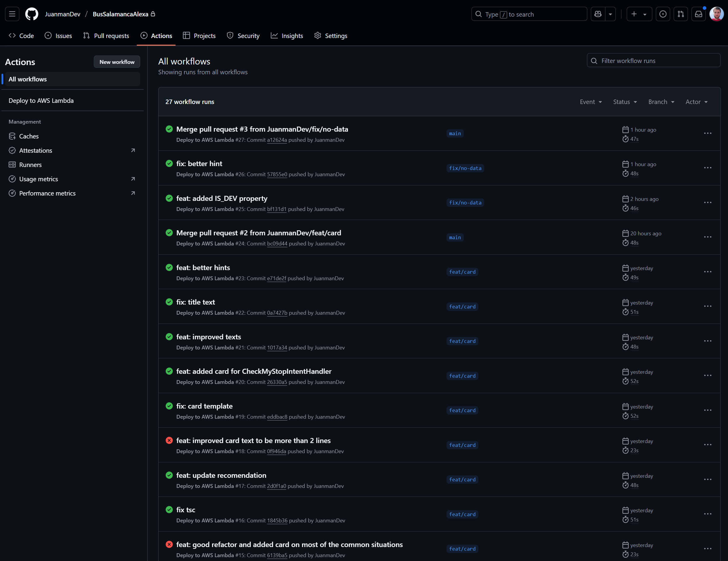Open the create new plus dropdown
The width and height of the screenshot is (728, 561).
coord(639,14)
